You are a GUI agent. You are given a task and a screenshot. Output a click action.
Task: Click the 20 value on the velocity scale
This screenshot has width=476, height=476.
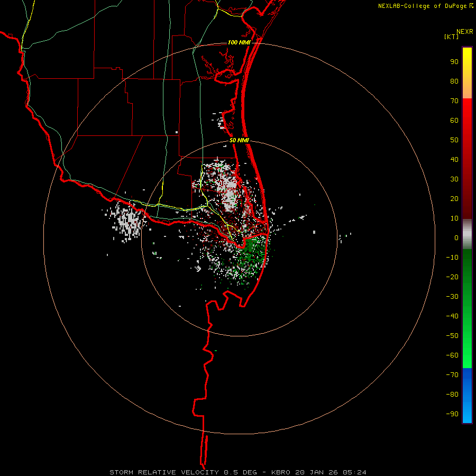(x=454, y=199)
